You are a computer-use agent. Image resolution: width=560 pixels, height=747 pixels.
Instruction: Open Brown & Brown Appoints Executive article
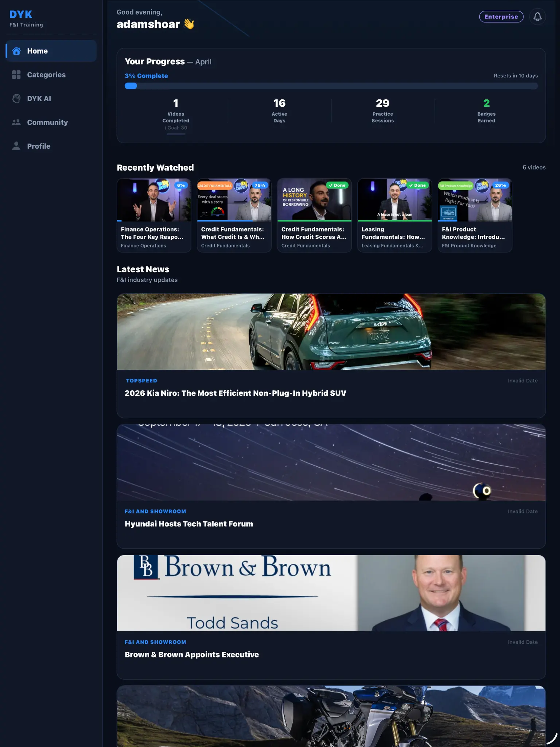tap(192, 655)
